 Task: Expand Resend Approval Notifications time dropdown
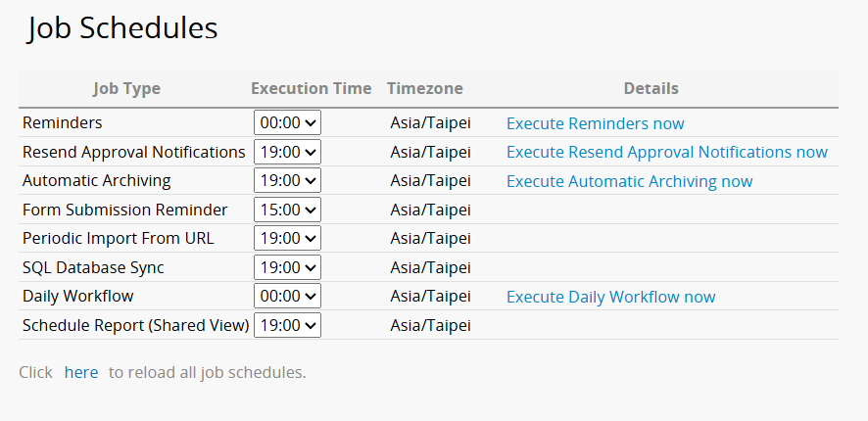[287, 152]
